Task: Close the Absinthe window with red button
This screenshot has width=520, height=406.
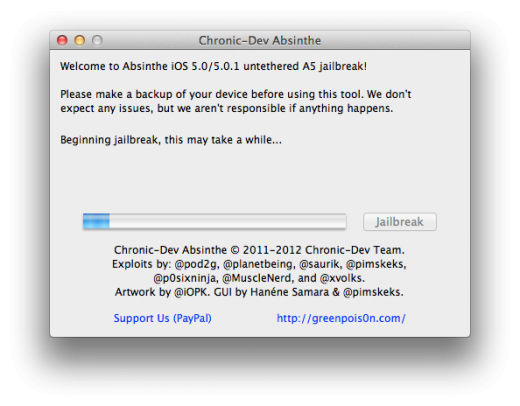Action: click(x=62, y=40)
